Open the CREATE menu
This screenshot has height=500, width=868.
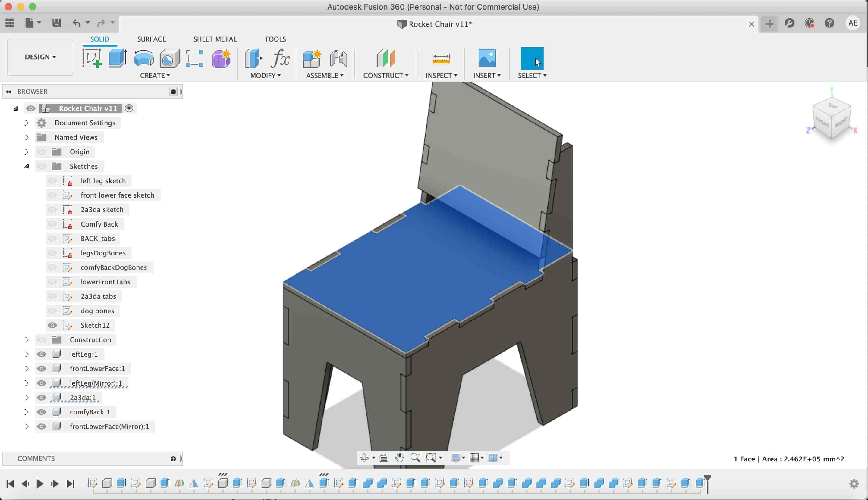155,76
